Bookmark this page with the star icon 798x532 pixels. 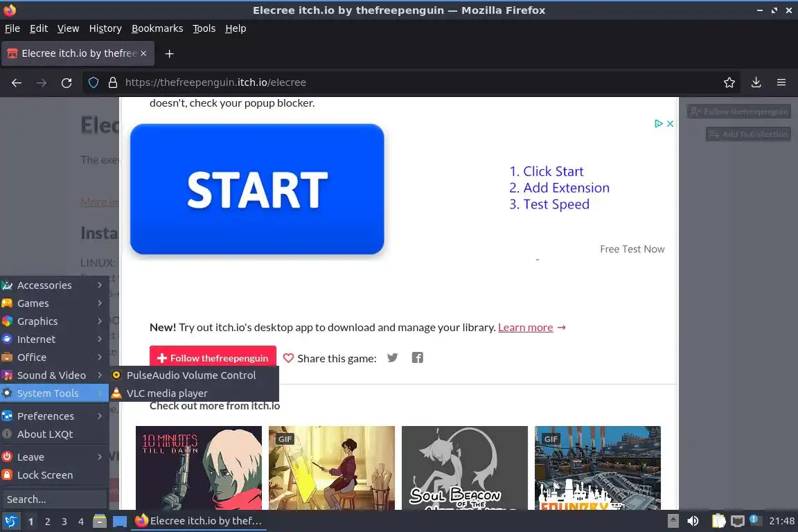point(729,82)
